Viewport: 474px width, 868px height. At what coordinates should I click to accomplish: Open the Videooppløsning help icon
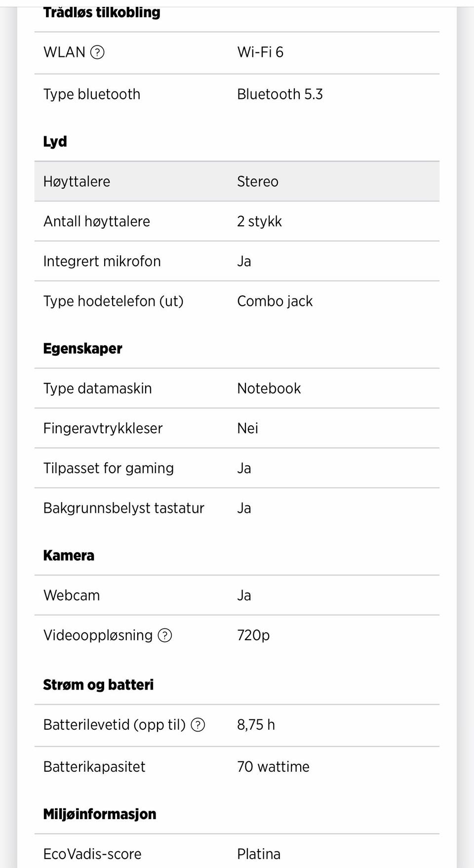tap(164, 635)
